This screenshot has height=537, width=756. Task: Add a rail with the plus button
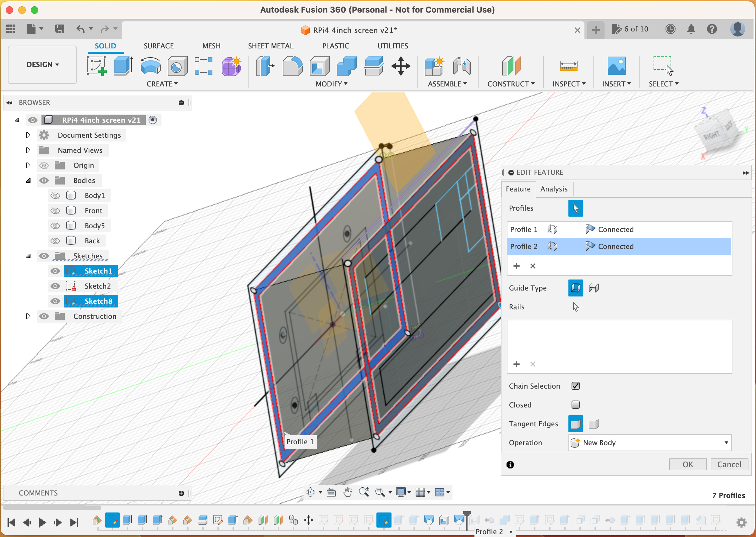[517, 364]
